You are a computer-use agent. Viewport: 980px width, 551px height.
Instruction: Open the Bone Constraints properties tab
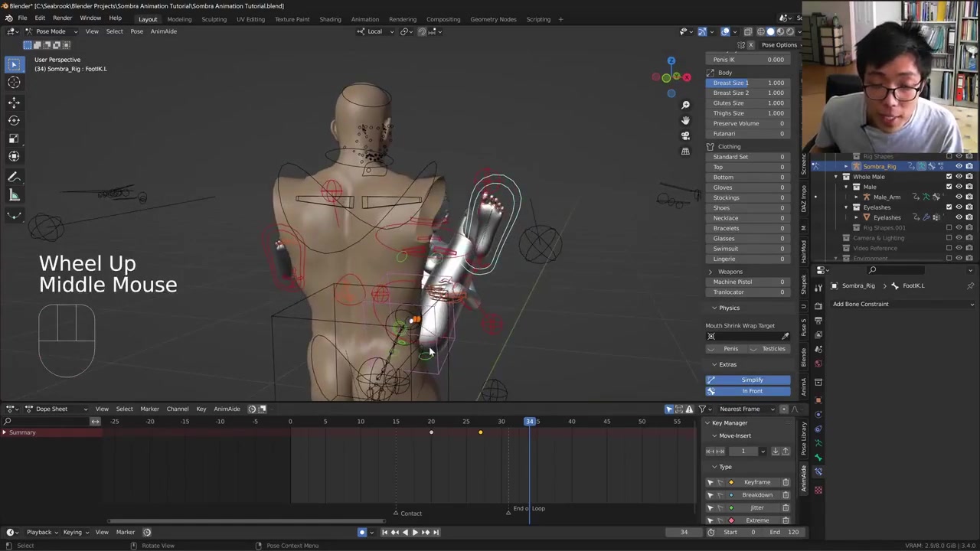(x=818, y=471)
